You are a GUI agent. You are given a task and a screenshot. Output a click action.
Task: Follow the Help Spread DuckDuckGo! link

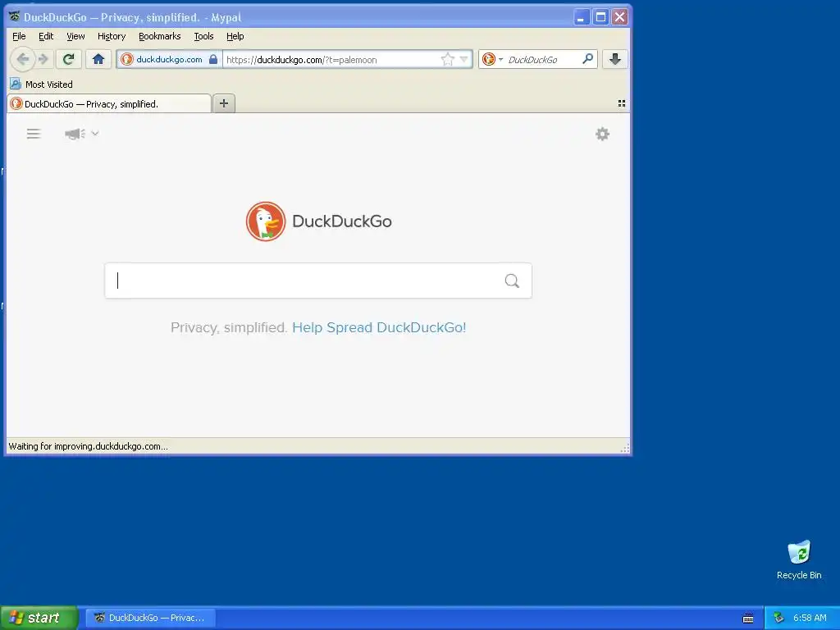tap(379, 327)
